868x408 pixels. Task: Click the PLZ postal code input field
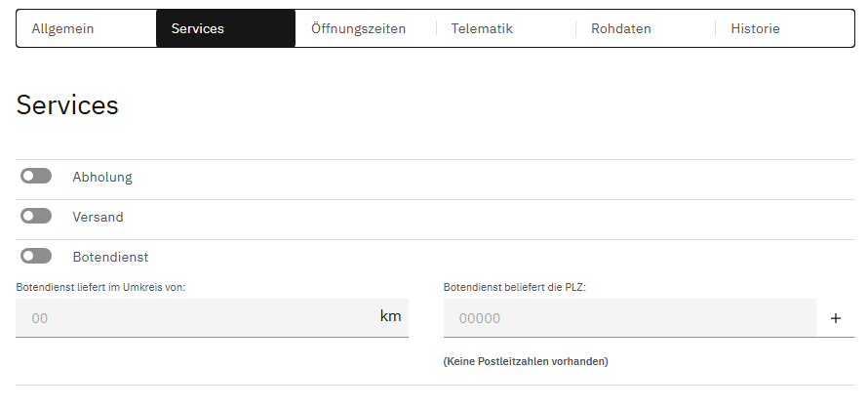[629, 317]
